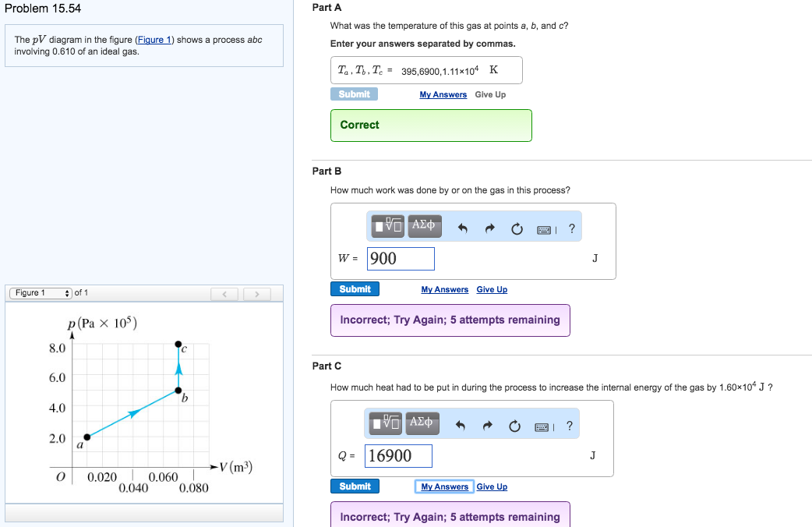This screenshot has width=812, height=527.
Task: Click the reset answer icon in Part C
Action: tap(516, 424)
